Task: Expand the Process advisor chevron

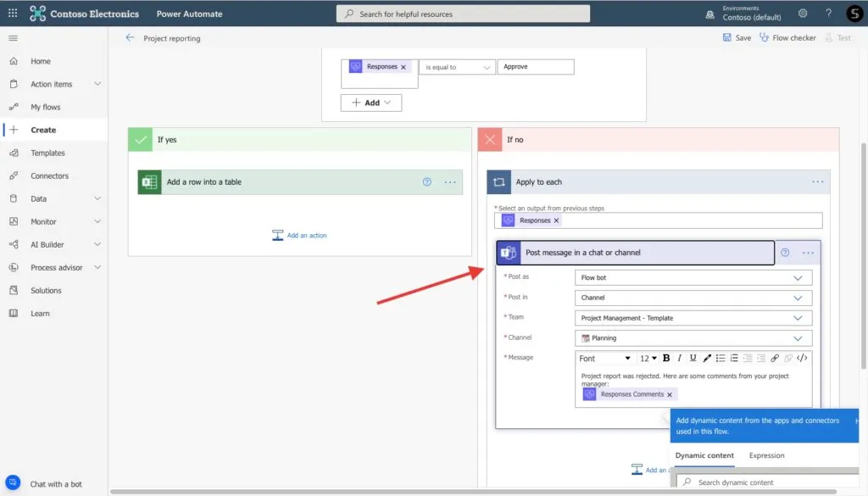Action: [x=97, y=267]
